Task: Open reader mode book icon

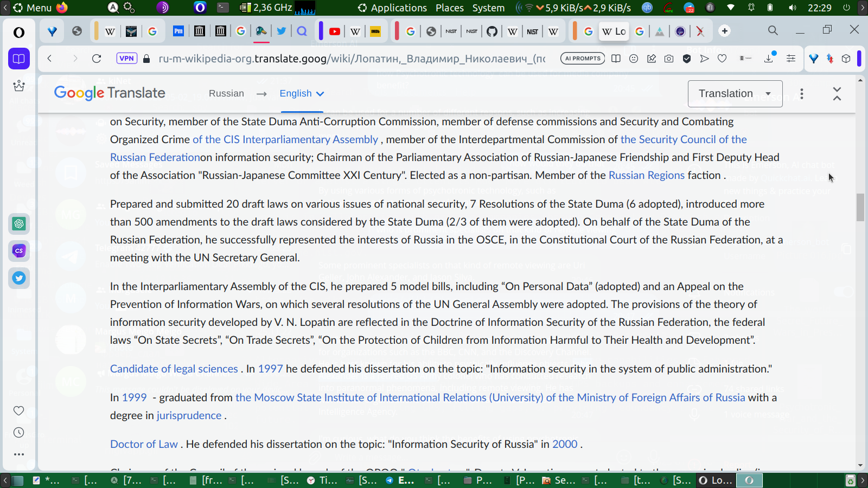Action: tap(616, 59)
